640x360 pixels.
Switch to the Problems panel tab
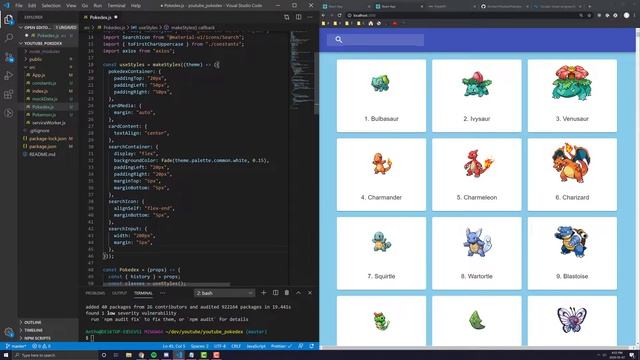95,293
